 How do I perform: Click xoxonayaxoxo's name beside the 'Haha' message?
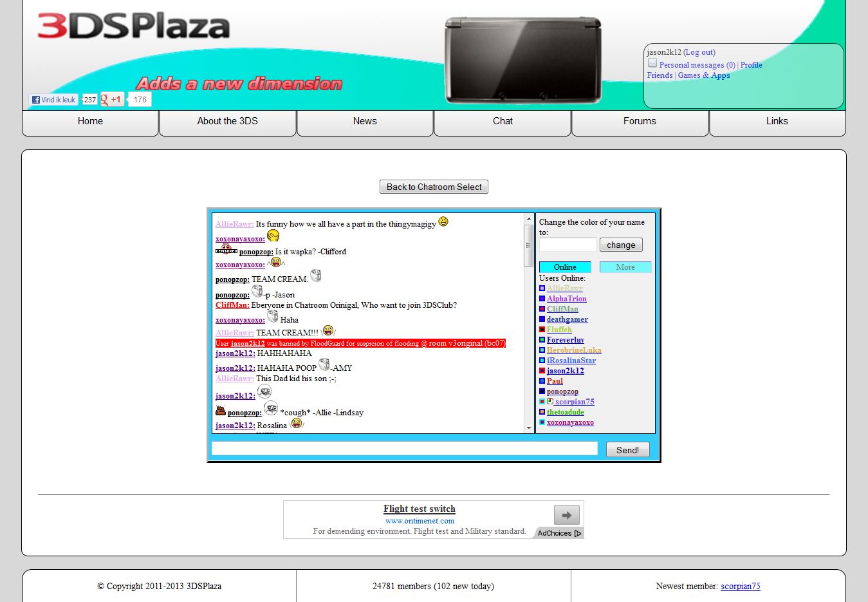(240, 320)
